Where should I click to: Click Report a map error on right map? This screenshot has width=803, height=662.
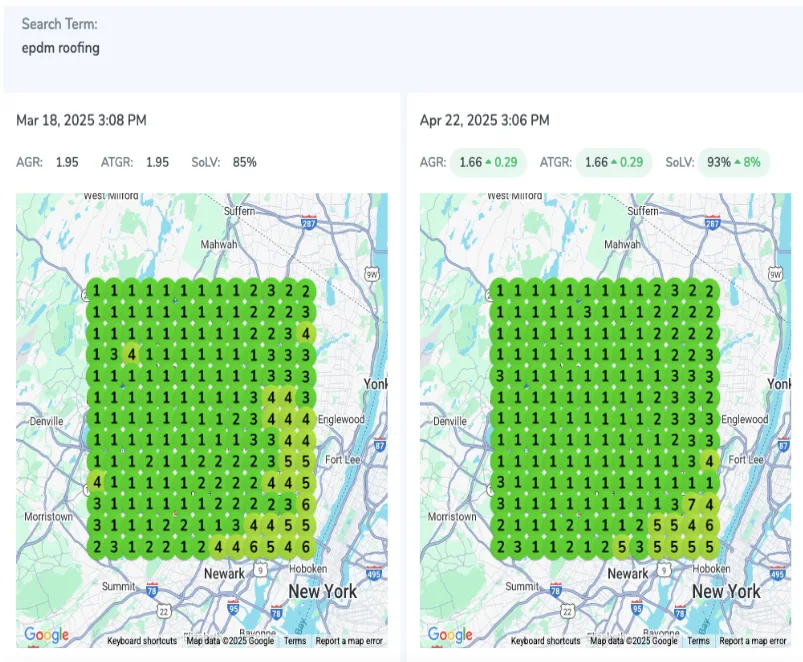tap(753, 641)
